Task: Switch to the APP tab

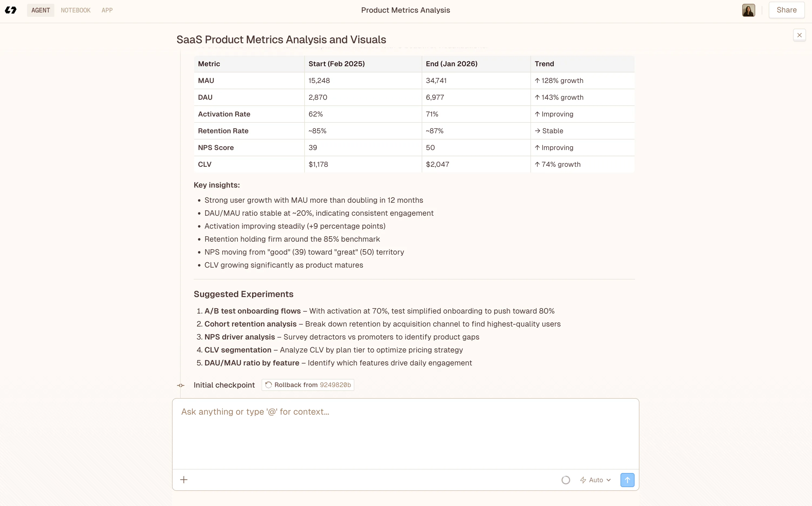Action: point(107,10)
